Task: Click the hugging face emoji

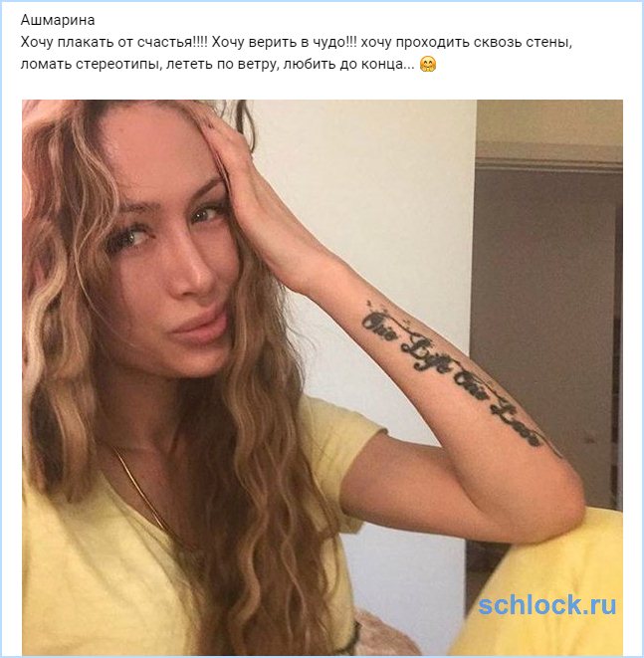Action: (x=428, y=65)
